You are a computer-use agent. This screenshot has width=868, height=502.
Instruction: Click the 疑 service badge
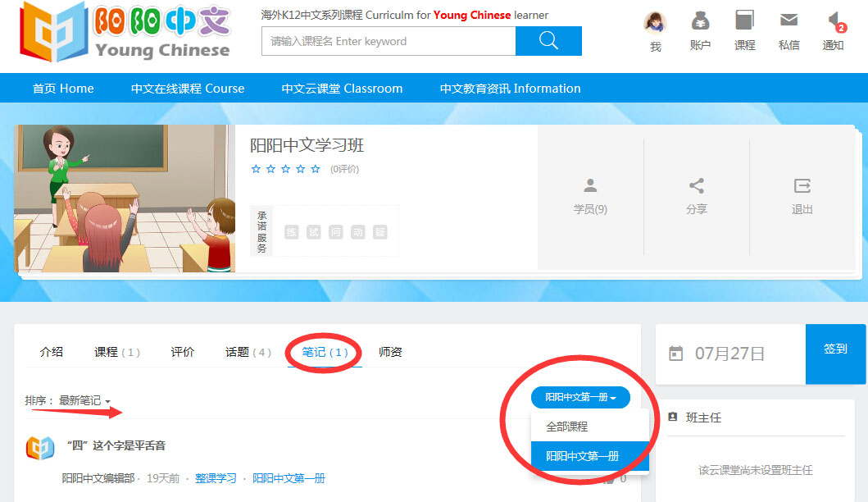pos(379,232)
